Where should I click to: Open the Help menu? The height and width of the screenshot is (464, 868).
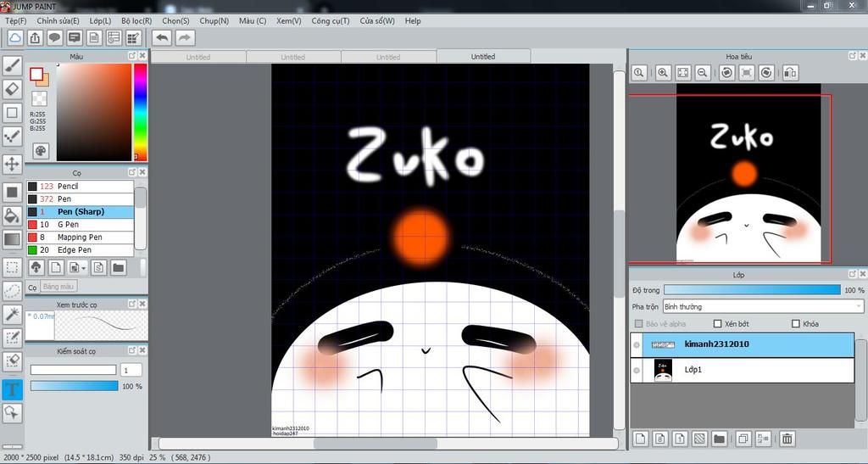click(x=413, y=21)
